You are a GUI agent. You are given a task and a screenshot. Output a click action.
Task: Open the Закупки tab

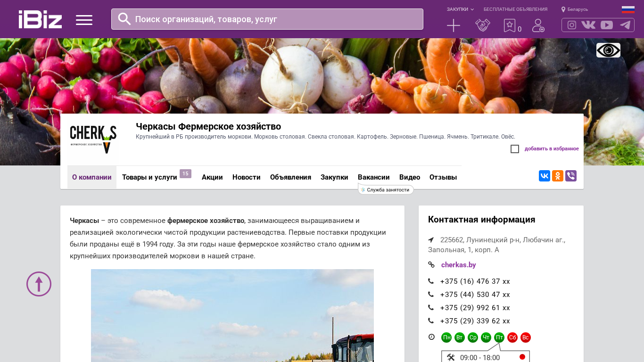334,177
